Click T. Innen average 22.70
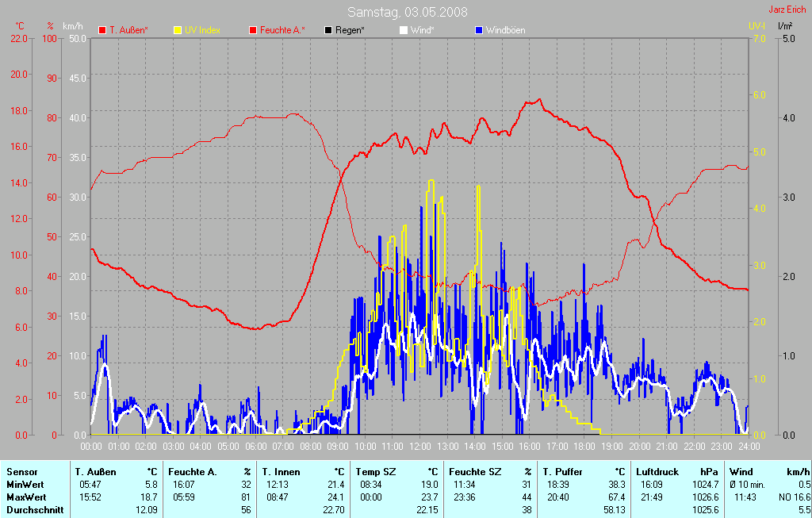Viewport: 812px width, 518px height. click(x=334, y=510)
